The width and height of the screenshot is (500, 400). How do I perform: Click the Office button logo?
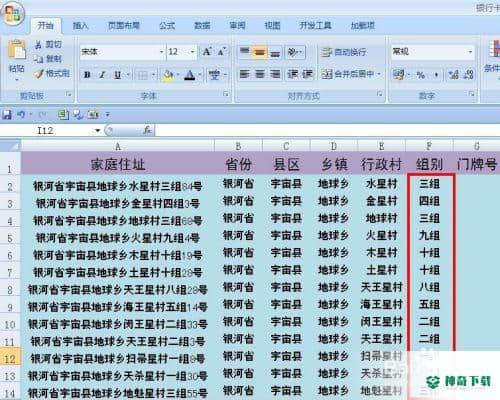click(13, 14)
